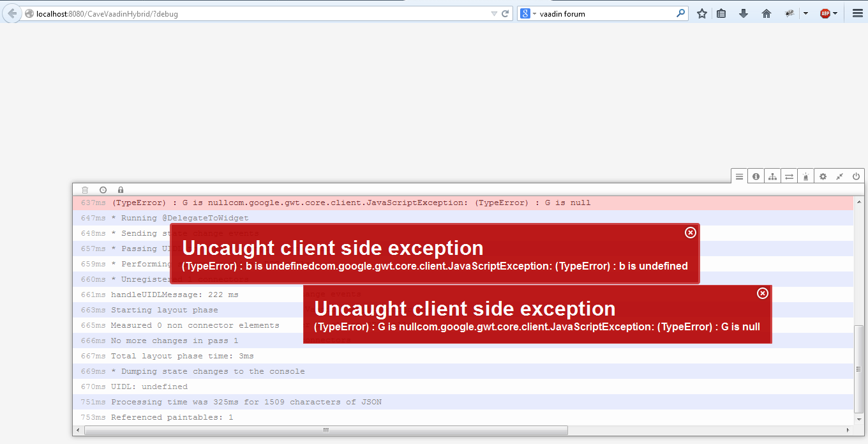Toggle the siren icon debug tab
The image size is (868, 444).
tap(805, 176)
